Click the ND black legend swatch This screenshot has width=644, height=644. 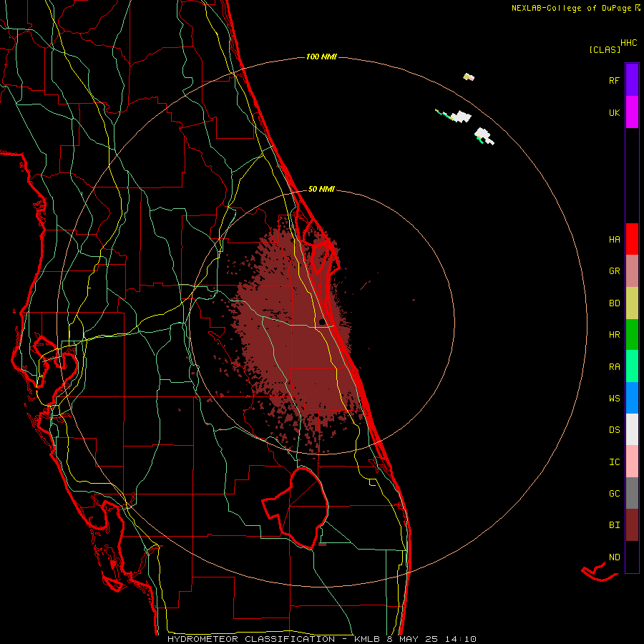pyautogui.click(x=632, y=557)
